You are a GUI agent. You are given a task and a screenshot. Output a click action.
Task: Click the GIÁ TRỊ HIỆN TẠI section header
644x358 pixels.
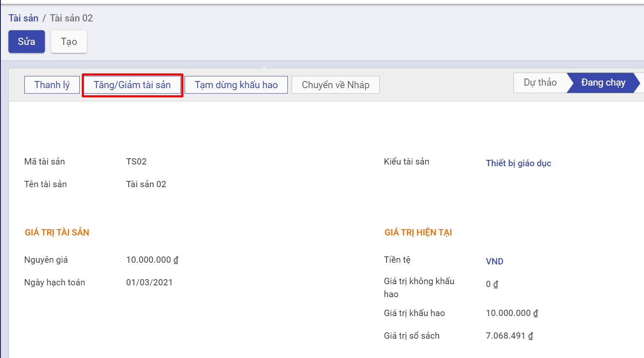(x=418, y=233)
